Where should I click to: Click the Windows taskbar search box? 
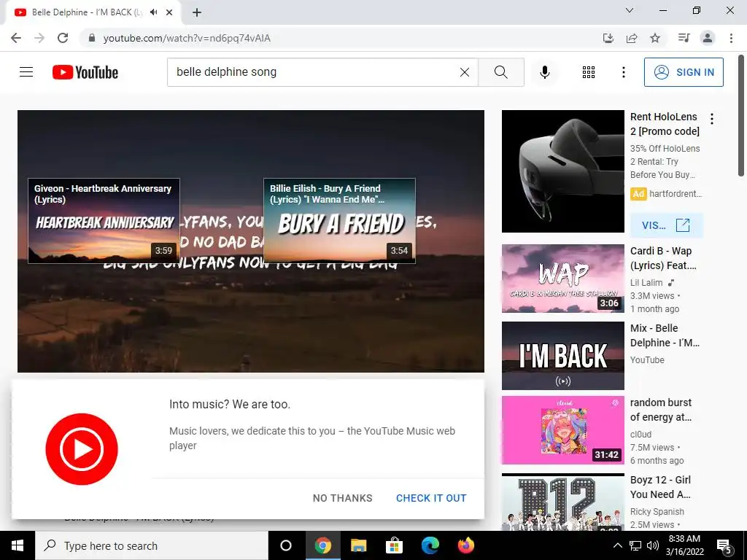tap(152, 545)
